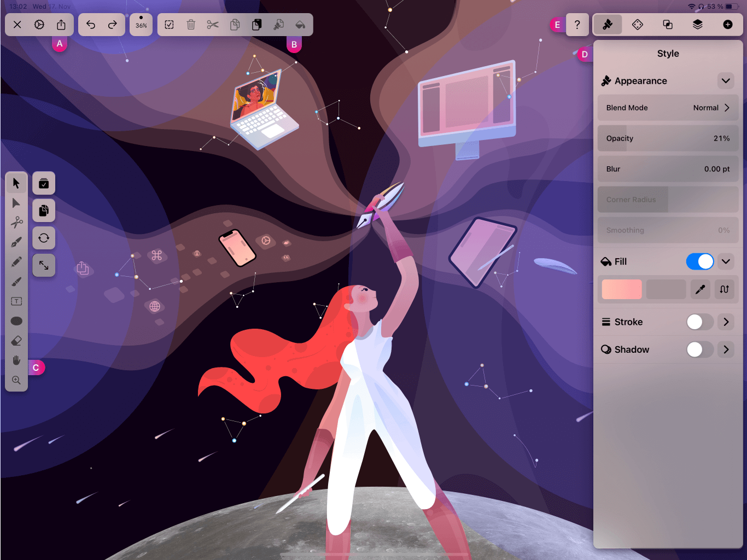Tap the Corner Radius slider

point(668,200)
